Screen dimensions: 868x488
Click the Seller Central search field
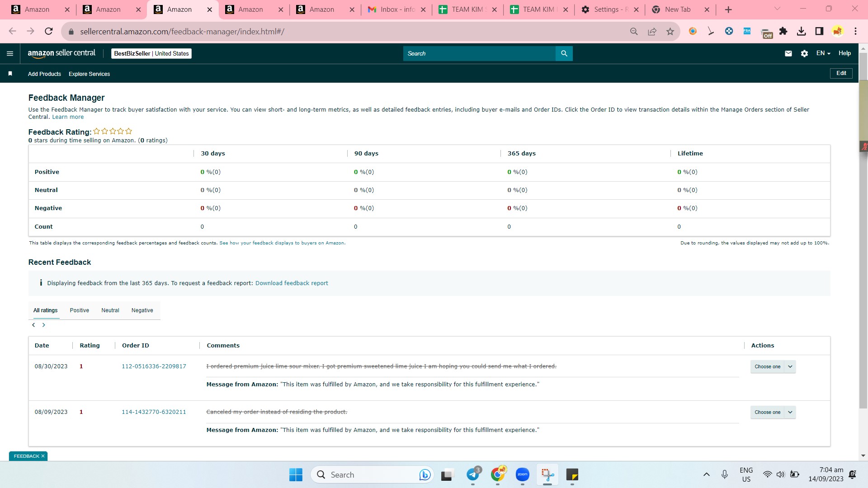pyautogui.click(x=479, y=53)
